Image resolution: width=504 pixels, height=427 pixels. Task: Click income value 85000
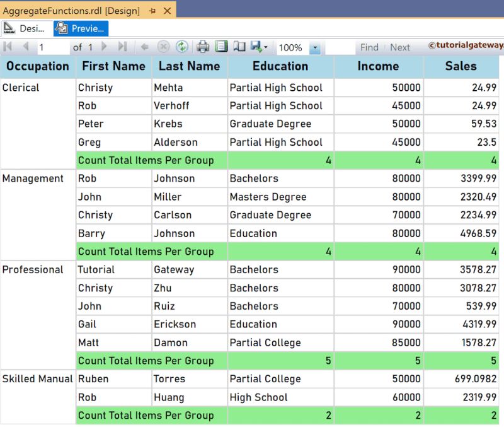click(x=379, y=342)
